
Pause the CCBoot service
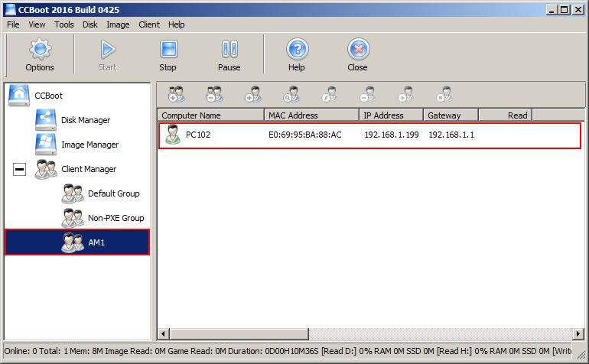pos(229,55)
